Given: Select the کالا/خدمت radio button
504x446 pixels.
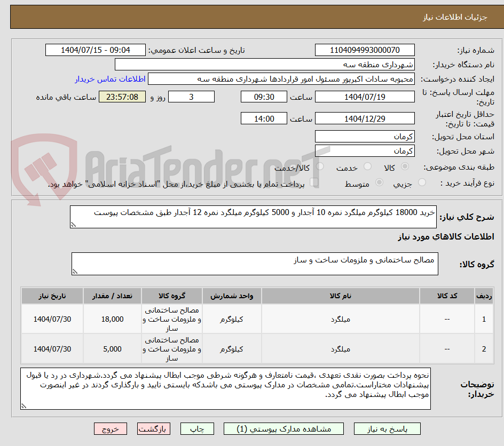Looking at the screenshot, I should point(320,166).
